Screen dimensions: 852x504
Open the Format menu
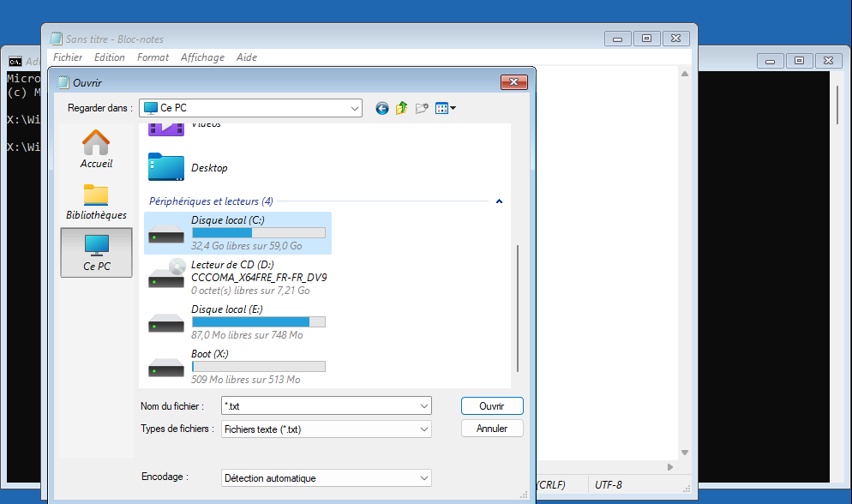(153, 57)
